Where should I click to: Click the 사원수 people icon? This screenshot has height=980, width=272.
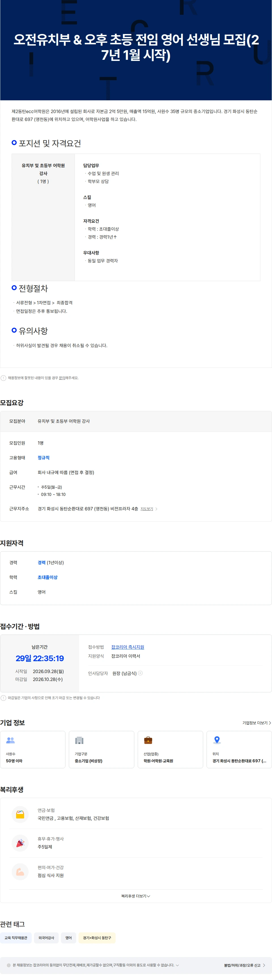click(x=10, y=740)
